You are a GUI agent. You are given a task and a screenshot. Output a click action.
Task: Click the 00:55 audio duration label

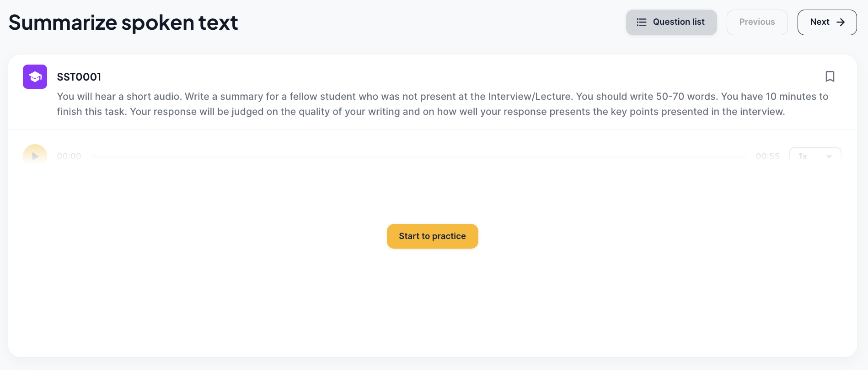[x=767, y=156]
